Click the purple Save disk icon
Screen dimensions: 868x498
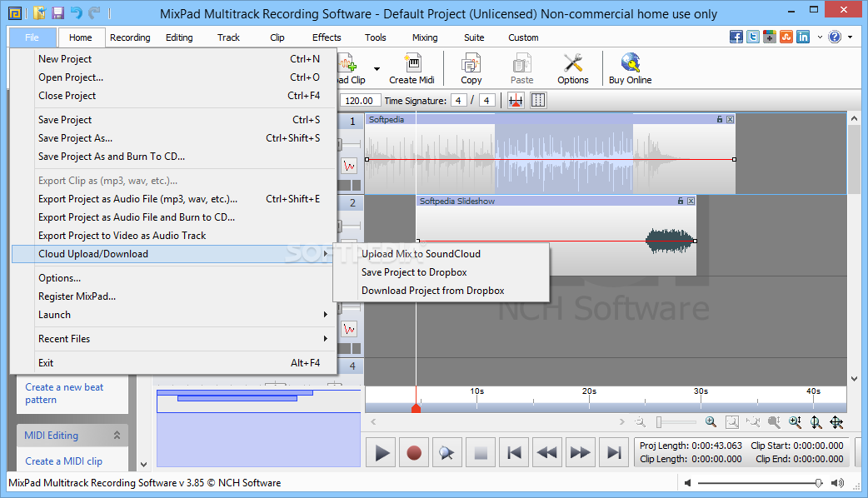pos(57,12)
